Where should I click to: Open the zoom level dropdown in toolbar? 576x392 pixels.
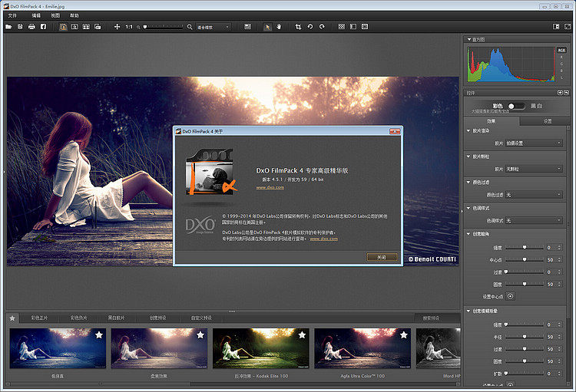[214, 27]
